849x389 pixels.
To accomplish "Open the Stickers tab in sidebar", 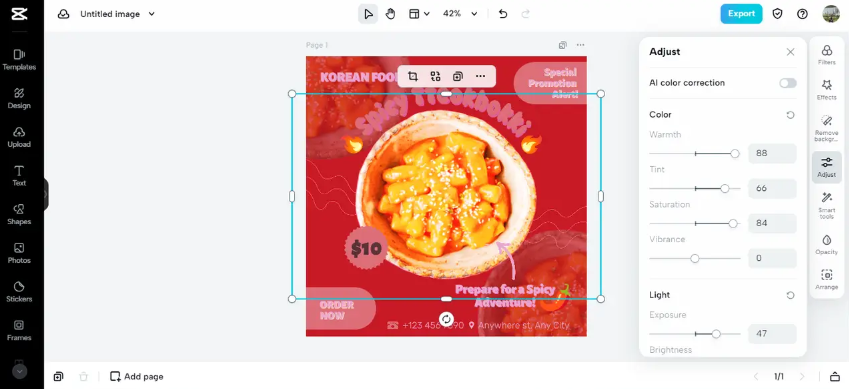I will coord(19,291).
